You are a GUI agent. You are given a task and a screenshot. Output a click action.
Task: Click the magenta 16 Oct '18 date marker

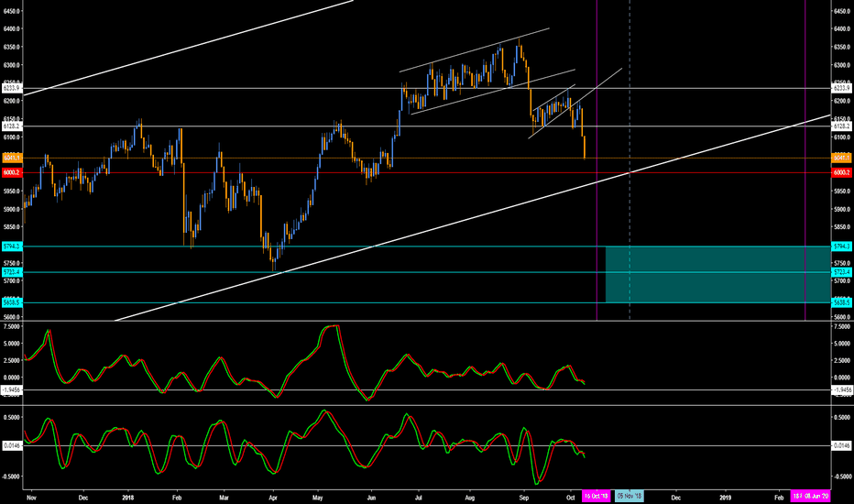pyautogui.click(x=596, y=497)
